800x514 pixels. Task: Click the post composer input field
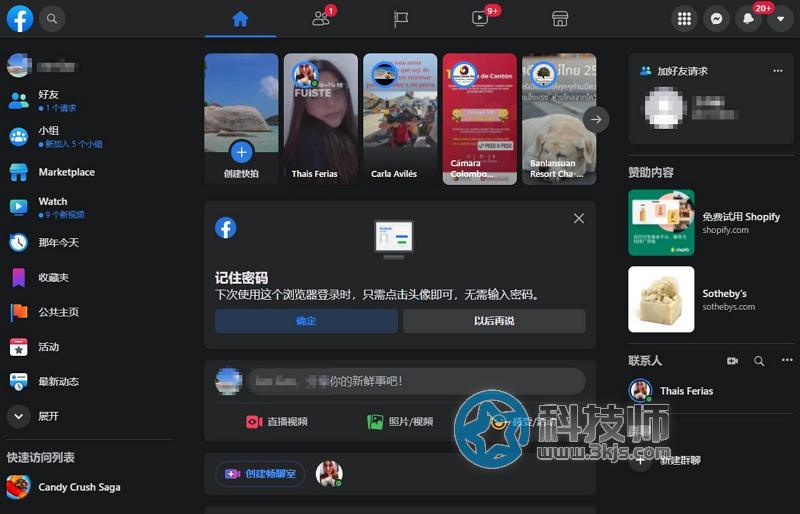(416, 381)
